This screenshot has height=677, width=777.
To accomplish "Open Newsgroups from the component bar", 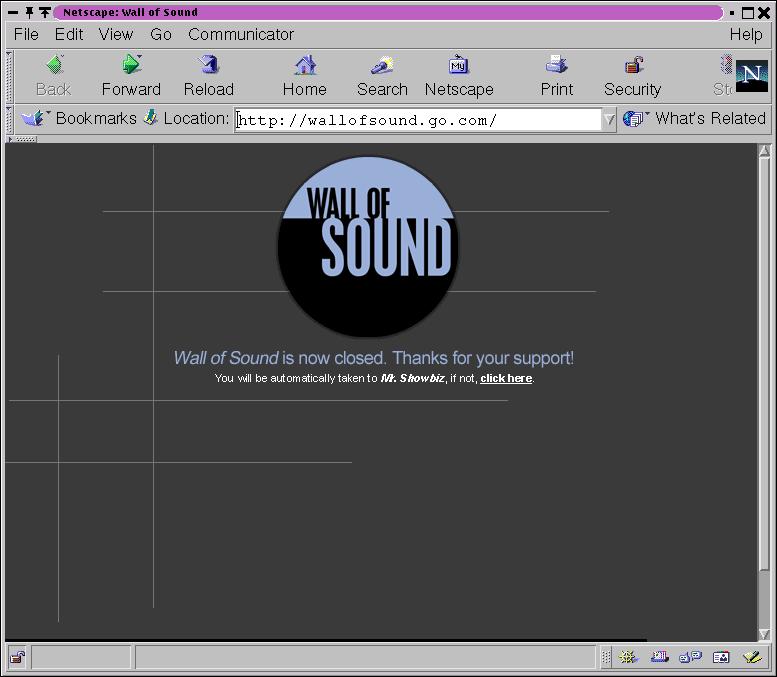I will (690, 658).
